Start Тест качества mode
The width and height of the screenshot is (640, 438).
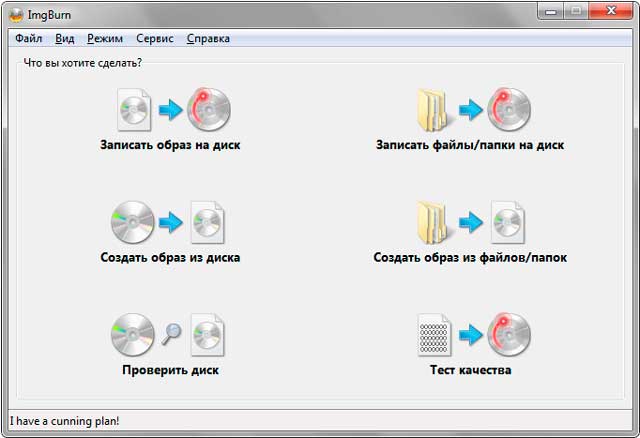pyautogui.click(x=471, y=370)
